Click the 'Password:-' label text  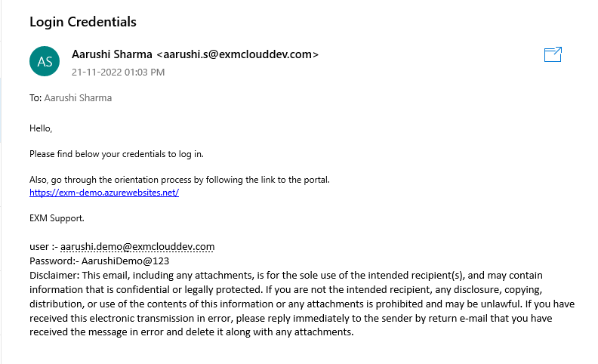coord(54,261)
